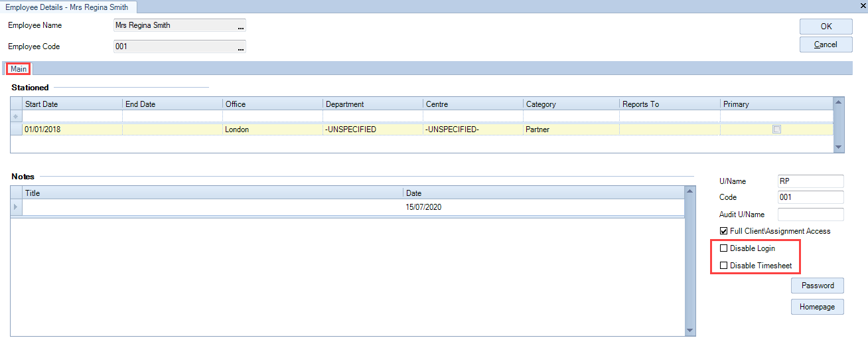
Task: Select the 15/07/2020 note date cell
Action: pyautogui.click(x=543, y=207)
